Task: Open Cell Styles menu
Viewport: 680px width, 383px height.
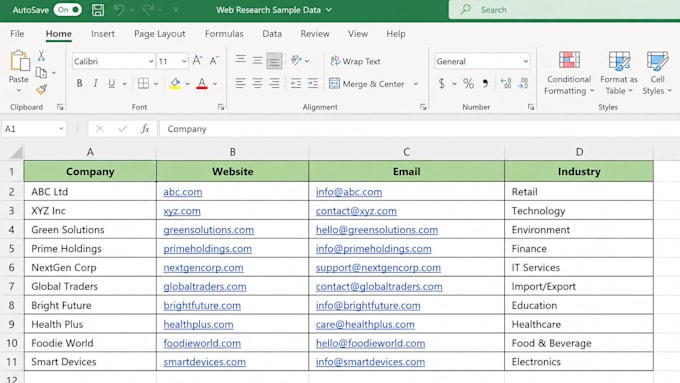Action: click(x=657, y=73)
